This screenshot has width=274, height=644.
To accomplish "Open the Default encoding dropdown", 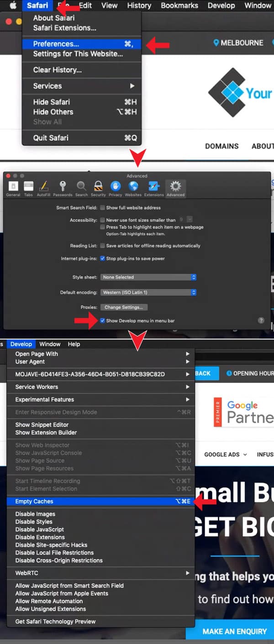I will 148,292.
